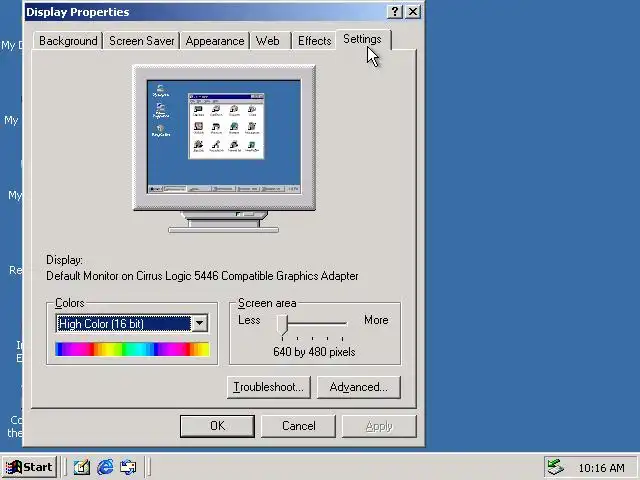Select the Appearance tab
Screen dimensions: 640x480
click(215, 41)
